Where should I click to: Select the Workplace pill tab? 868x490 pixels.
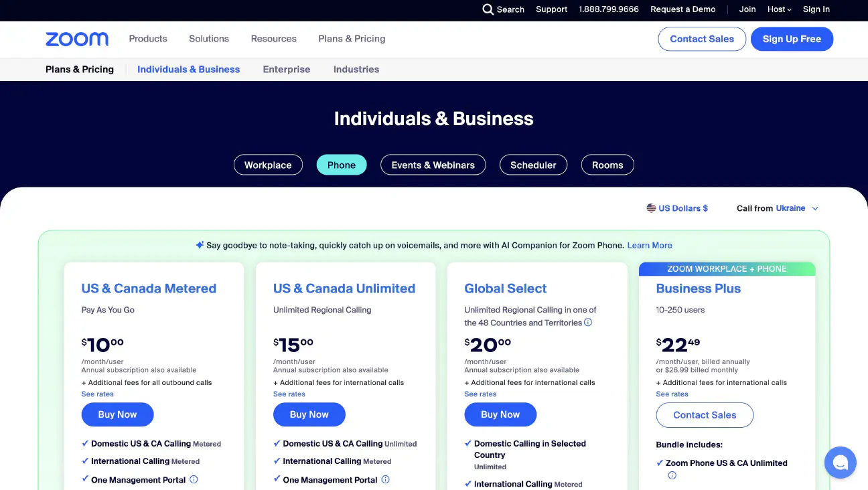tap(268, 165)
